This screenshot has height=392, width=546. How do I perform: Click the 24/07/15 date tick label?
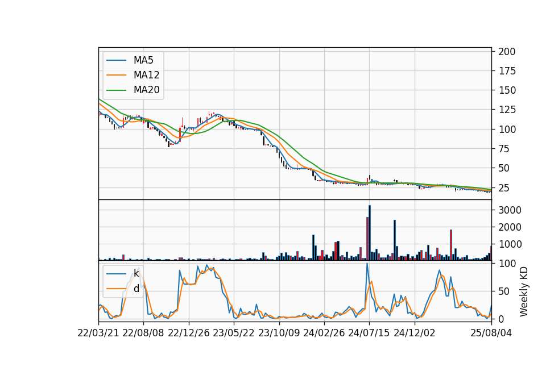(369, 333)
